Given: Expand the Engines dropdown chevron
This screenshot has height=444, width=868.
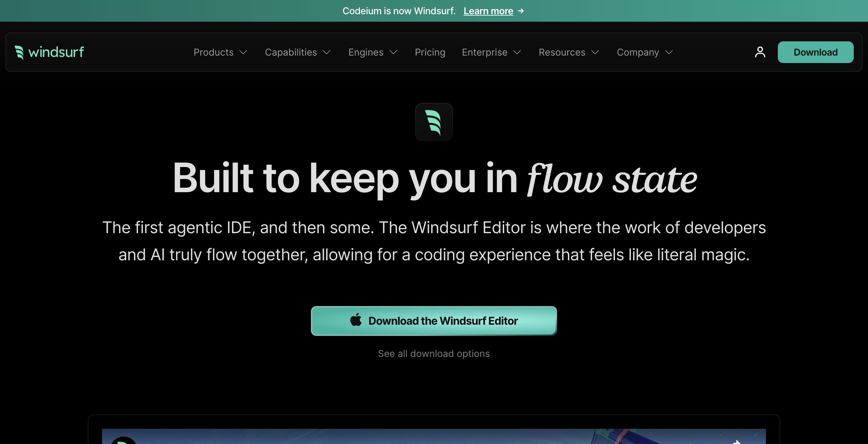Looking at the screenshot, I should (393, 53).
